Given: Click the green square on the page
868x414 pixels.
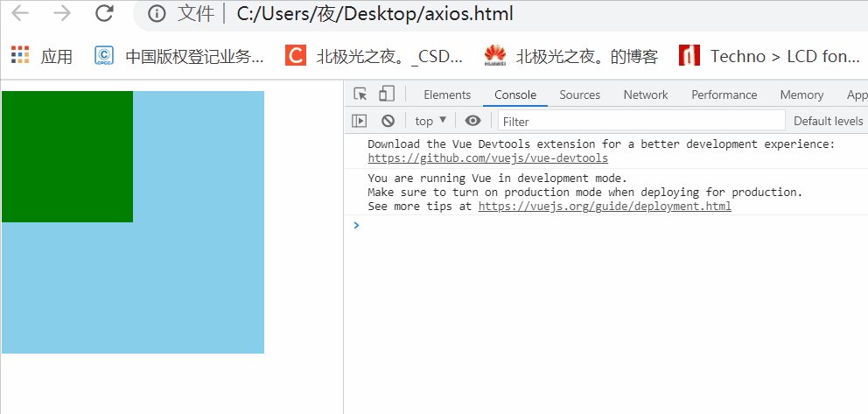Looking at the screenshot, I should 67,157.
